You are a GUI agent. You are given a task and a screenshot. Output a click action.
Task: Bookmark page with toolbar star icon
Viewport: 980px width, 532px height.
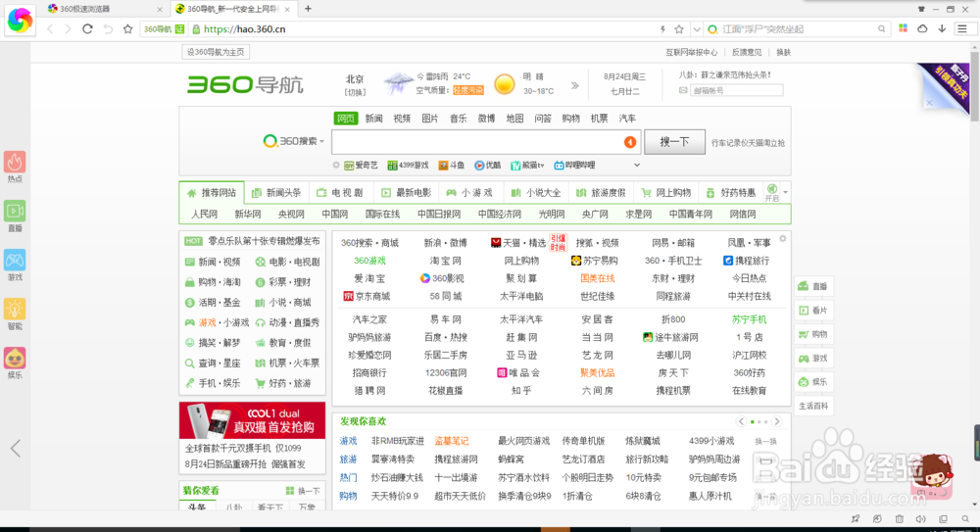point(128,28)
